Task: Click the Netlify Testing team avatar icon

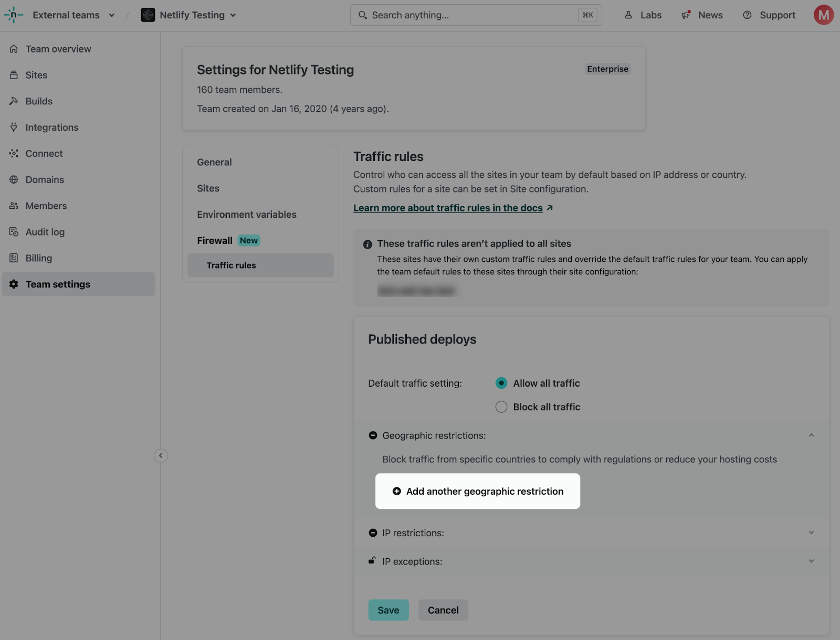Action: pos(148,15)
